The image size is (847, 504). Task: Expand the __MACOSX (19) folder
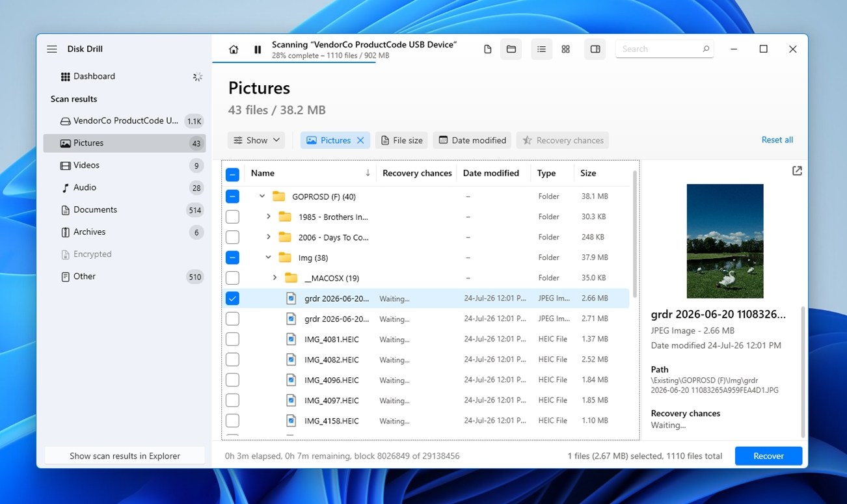click(275, 278)
